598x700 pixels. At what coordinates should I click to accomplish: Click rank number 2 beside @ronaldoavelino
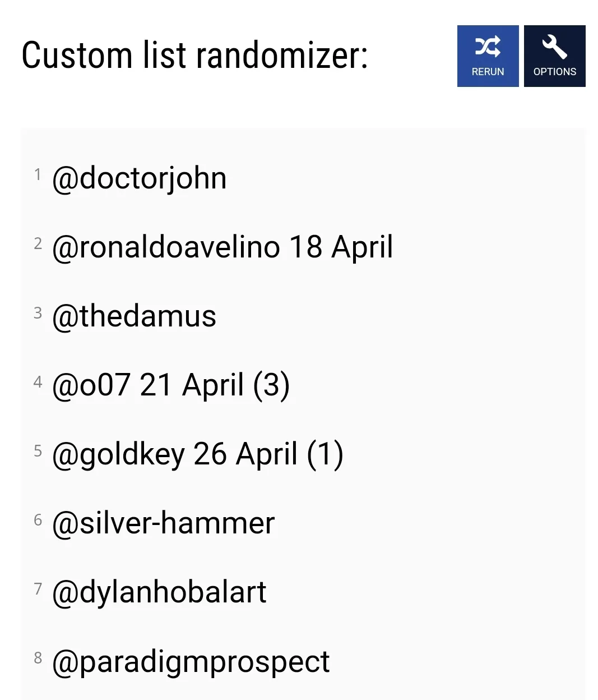pyautogui.click(x=38, y=243)
